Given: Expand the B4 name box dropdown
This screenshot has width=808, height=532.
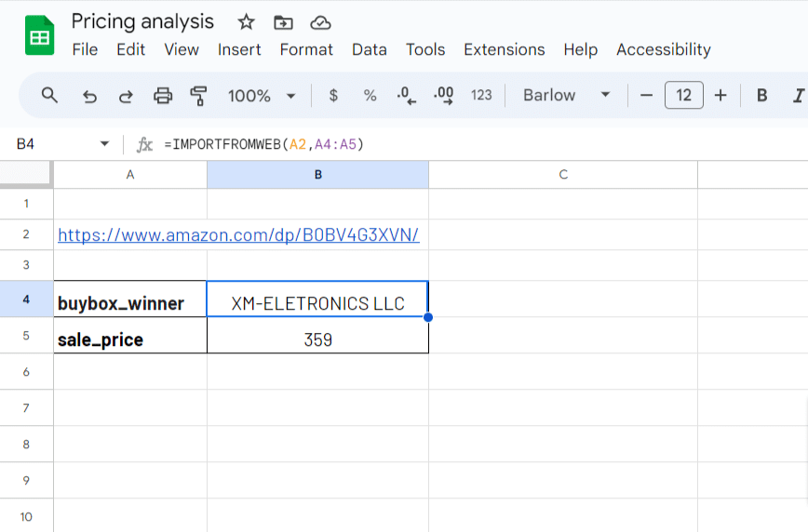Looking at the screenshot, I should pyautogui.click(x=104, y=144).
